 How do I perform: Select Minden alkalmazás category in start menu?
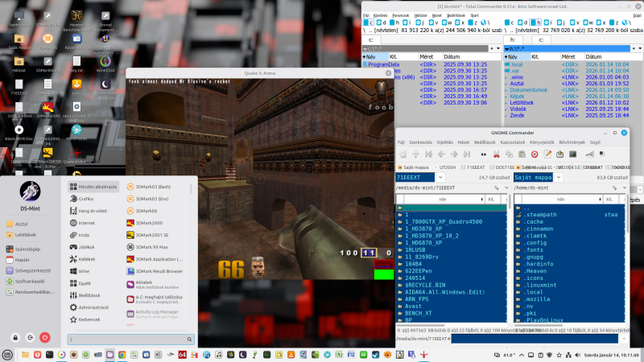93,187
